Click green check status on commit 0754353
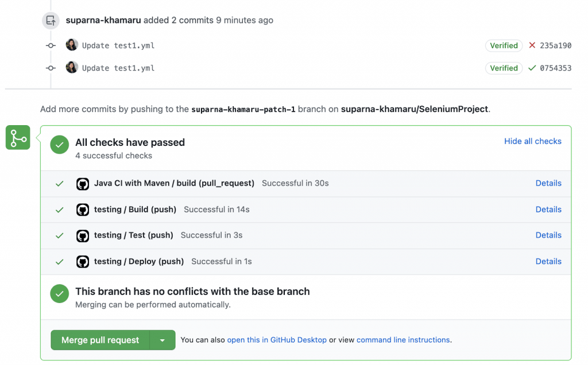 point(532,68)
